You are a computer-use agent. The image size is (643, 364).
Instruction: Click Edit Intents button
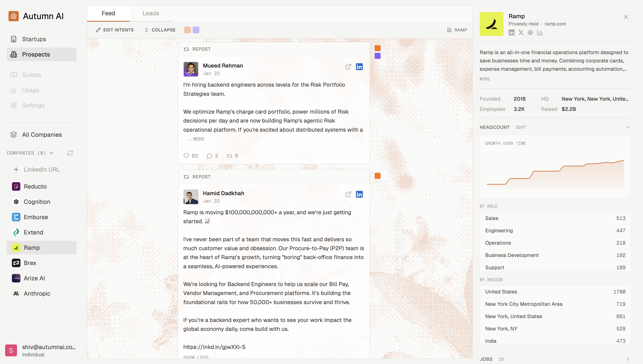pos(115,30)
